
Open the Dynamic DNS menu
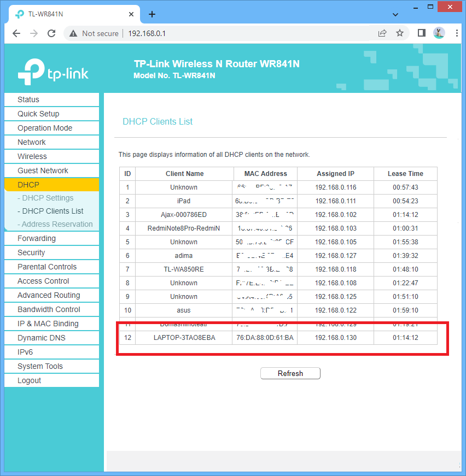pos(51,338)
